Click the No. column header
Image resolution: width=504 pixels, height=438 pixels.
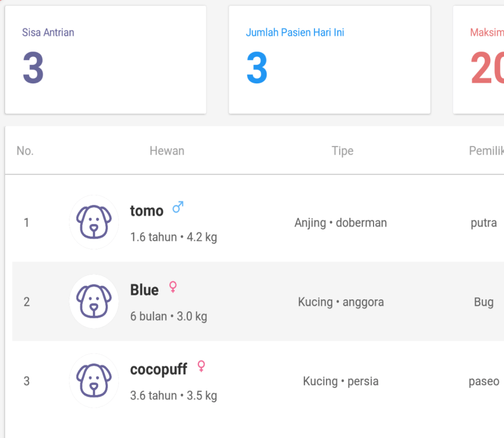(25, 151)
